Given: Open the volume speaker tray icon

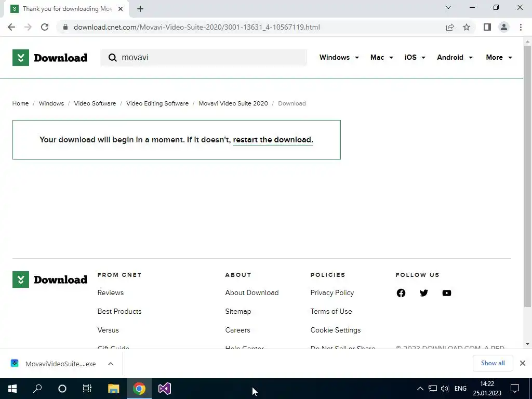Looking at the screenshot, I should (445, 389).
